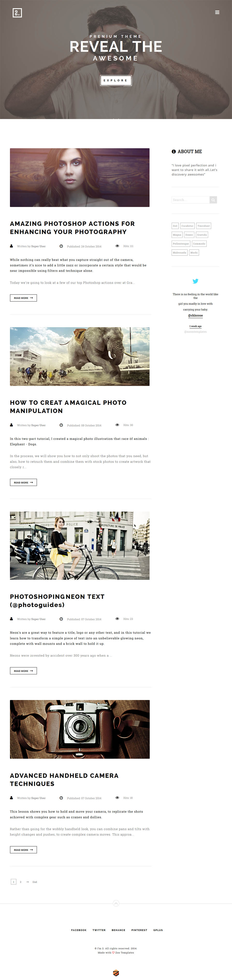Click Read More under Photoshop actions article

[23, 298]
